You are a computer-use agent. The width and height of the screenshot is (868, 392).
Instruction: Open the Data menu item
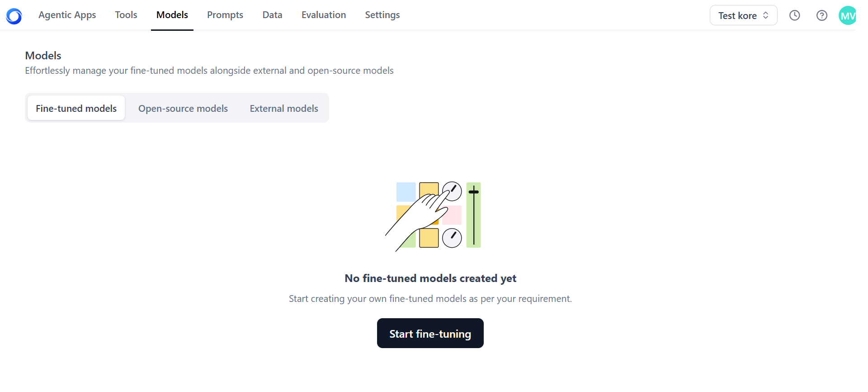pos(273,15)
